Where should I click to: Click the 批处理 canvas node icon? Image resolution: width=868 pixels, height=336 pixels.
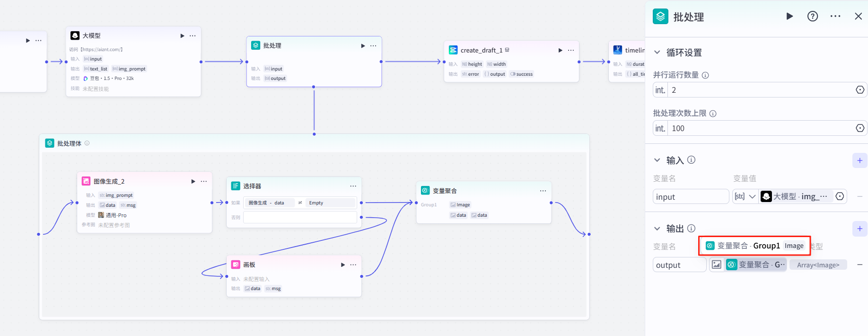[256, 45]
